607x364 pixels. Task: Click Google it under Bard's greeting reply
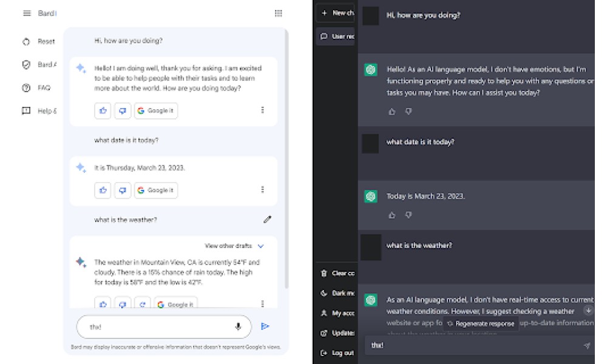tap(156, 110)
